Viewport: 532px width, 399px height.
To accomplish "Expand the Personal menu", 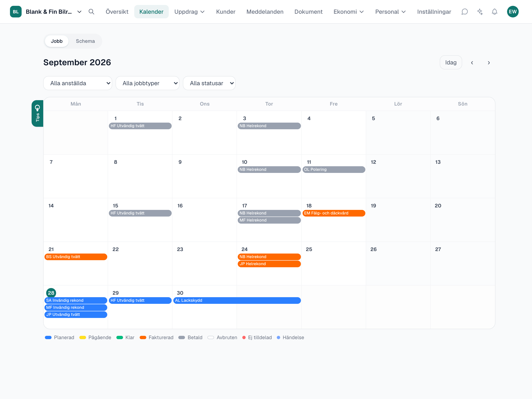I will [x=390, y=12].
